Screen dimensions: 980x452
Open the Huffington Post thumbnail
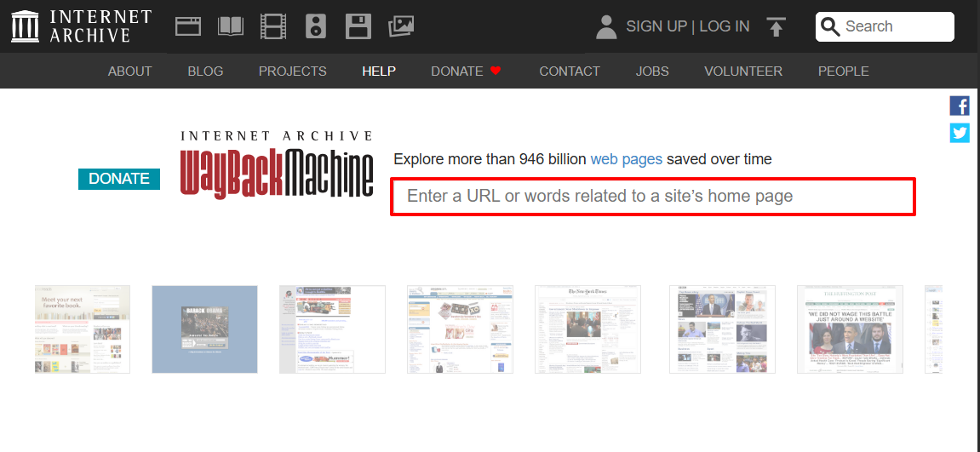coord(850,329)
